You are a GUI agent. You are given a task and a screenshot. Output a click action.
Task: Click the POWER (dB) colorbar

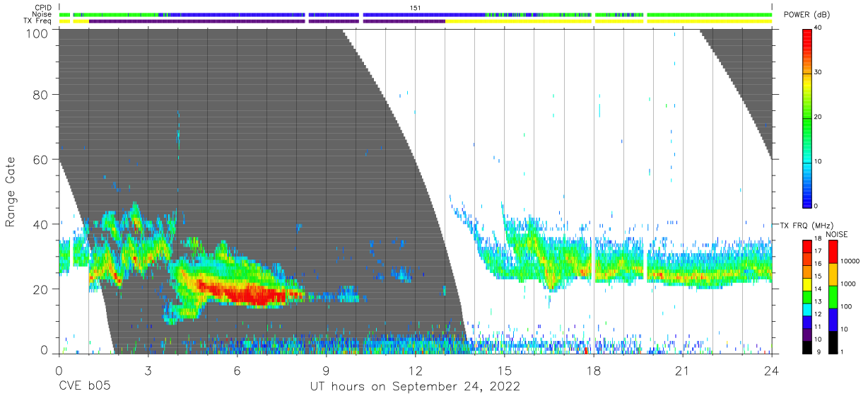click(807, 117)
